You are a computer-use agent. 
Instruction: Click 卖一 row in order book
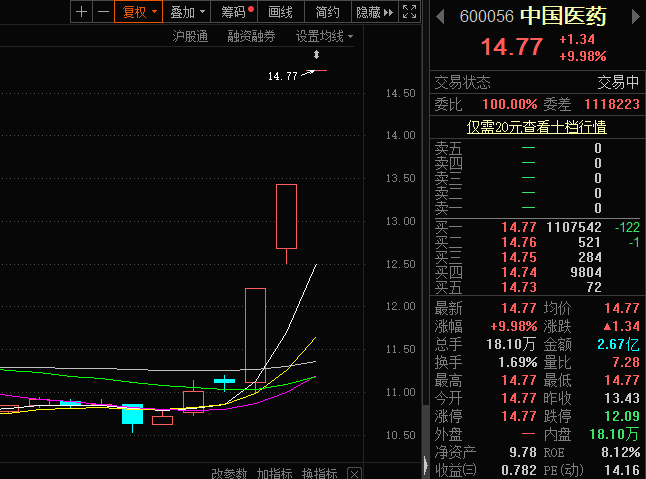(x=537, y=208)
